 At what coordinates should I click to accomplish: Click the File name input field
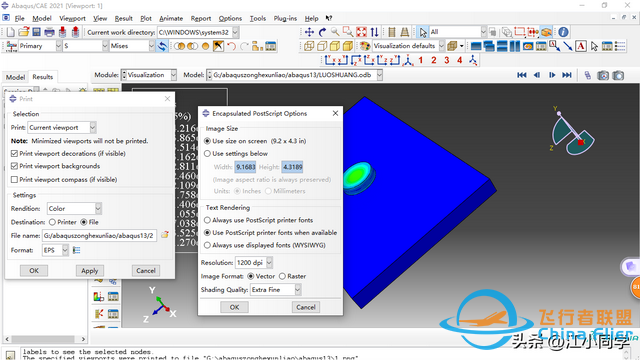click(99, 236)
